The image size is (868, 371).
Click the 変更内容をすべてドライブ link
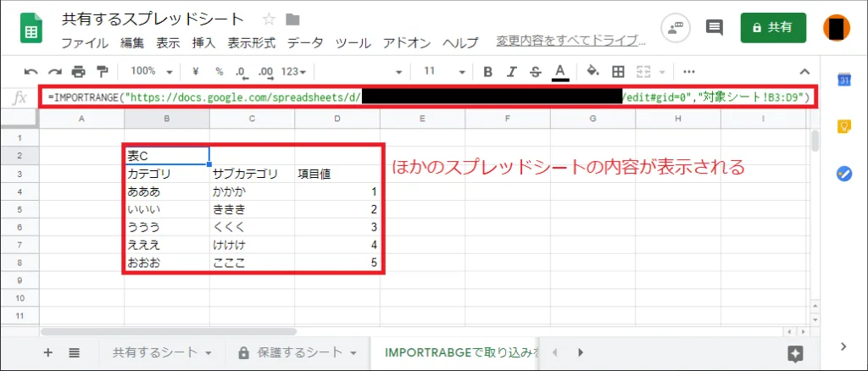pos(571,41)
